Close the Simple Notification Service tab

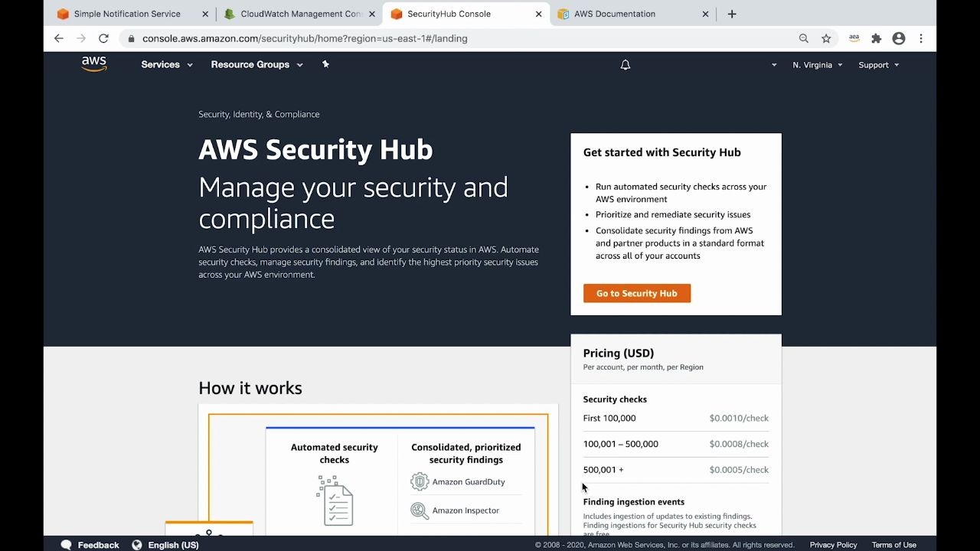[x=205, y=14]
